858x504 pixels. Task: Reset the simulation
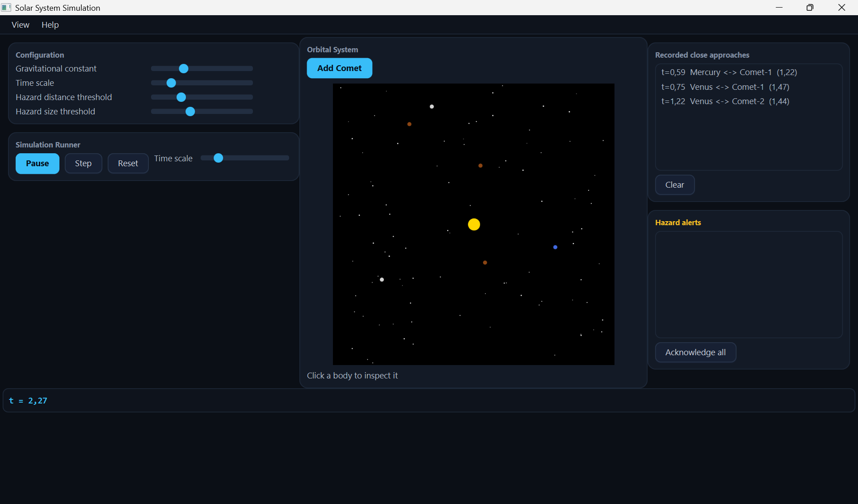click(128, 164)
